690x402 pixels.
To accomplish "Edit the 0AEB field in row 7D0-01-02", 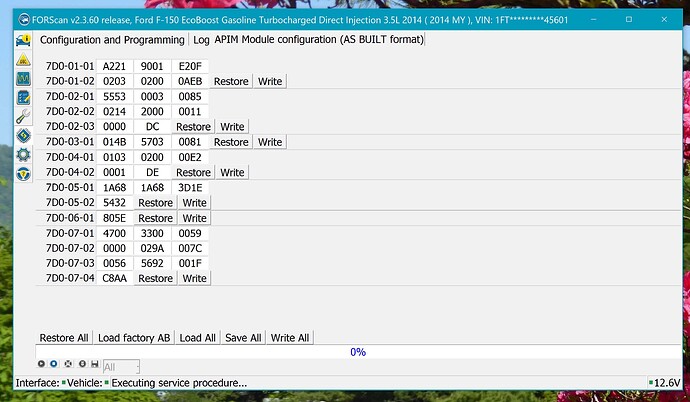I will [190, 81].
